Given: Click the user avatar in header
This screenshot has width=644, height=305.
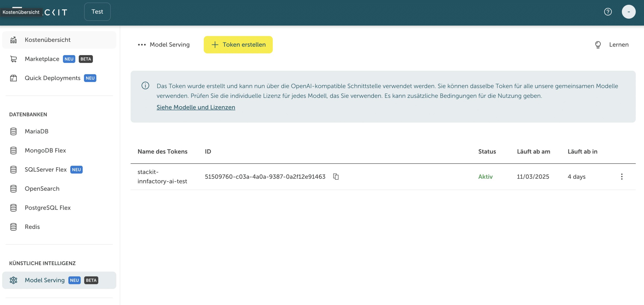Looking at the screenshot, I should [628, 12].
